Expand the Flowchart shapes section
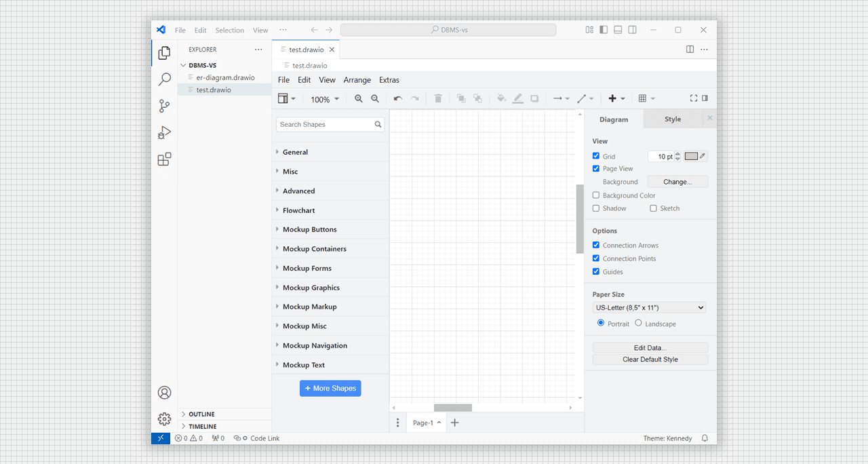This screenshot has height=464, width=868. 331,210
